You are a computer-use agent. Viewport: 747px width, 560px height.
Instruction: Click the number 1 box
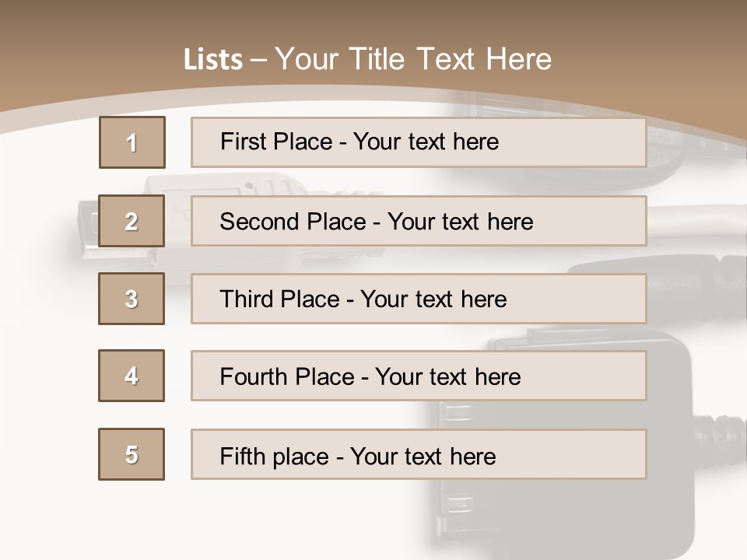pos(132,142)
